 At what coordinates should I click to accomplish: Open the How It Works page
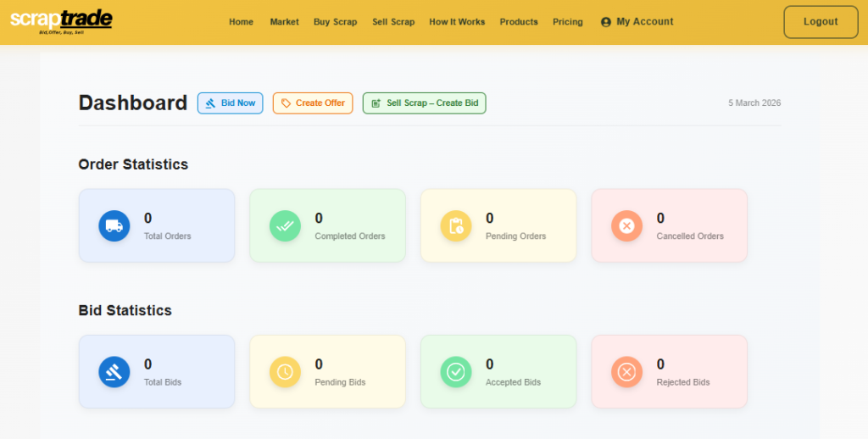coord(457,22)
